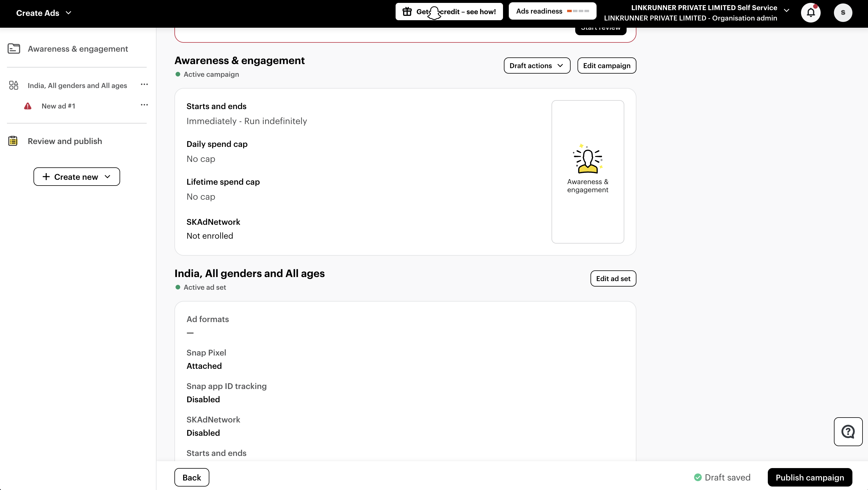Expand the Draft actions dropdown

[x=537, y=66]
